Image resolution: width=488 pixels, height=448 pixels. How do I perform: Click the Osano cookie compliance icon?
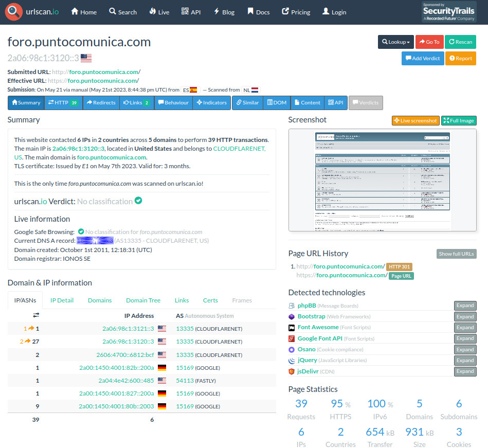pyautogui.click(x=292, y=349)
